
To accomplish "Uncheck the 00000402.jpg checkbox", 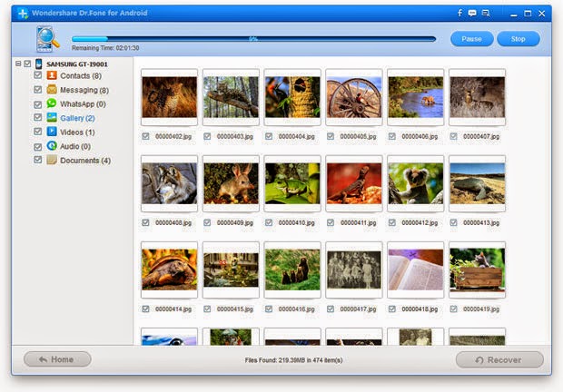I will pos(145,136).
